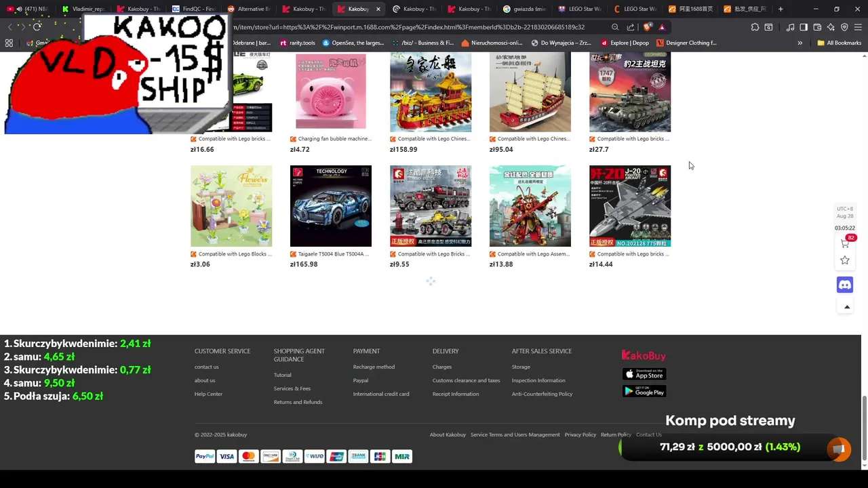The height and width of the screenshot is (488, 868).
Task: Share this page using the address bar icon
Action: 631,27
